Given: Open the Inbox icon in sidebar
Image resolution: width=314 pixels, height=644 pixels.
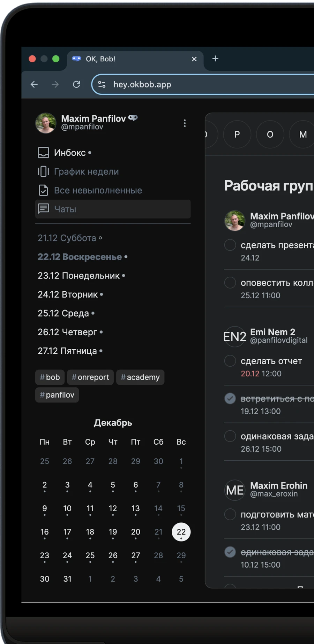Looking at the screenshot, I should point(43,153).
